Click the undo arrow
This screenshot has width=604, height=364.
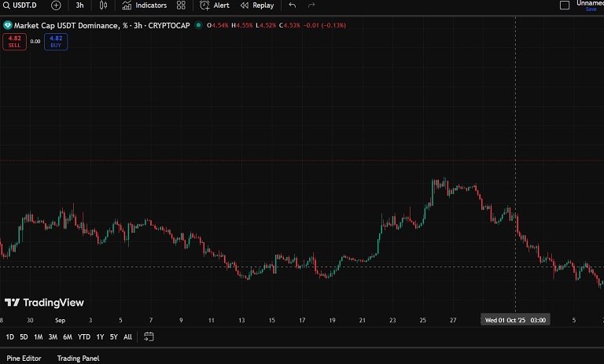pyautogui.click(x=293, y=6)
